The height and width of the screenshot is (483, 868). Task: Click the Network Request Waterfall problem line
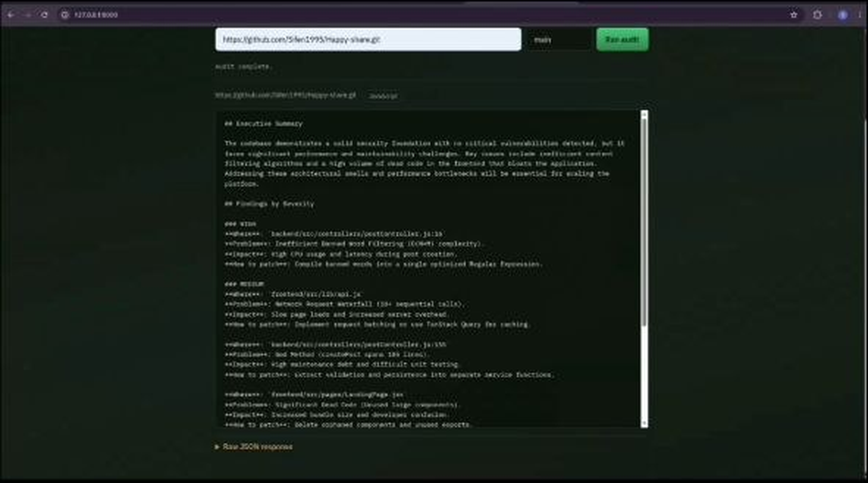(344, 304)
